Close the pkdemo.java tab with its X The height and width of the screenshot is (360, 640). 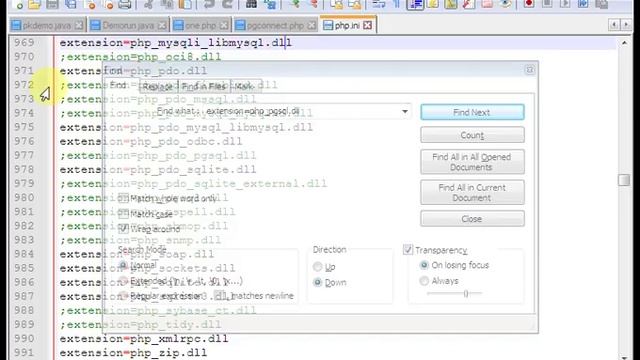tap(79, 25)
